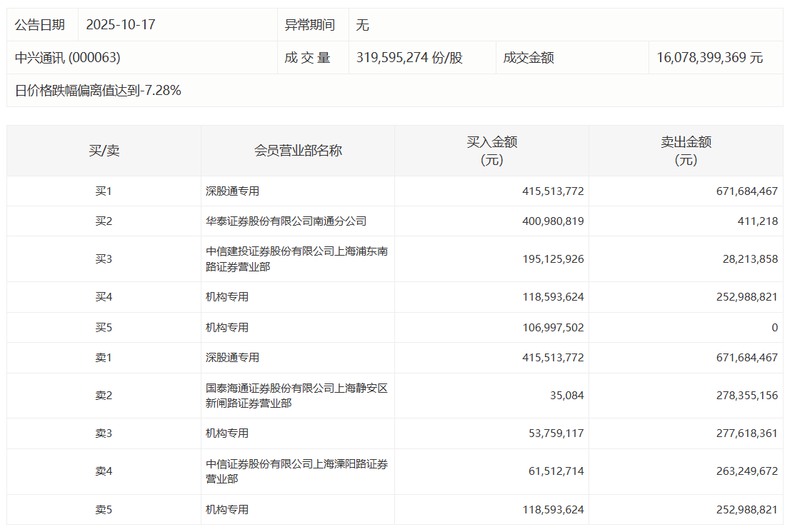The width and height of the screenshot is (790, 532).
Task: Click the 卖出金额 (元) column header
Action: pos(686,151)
